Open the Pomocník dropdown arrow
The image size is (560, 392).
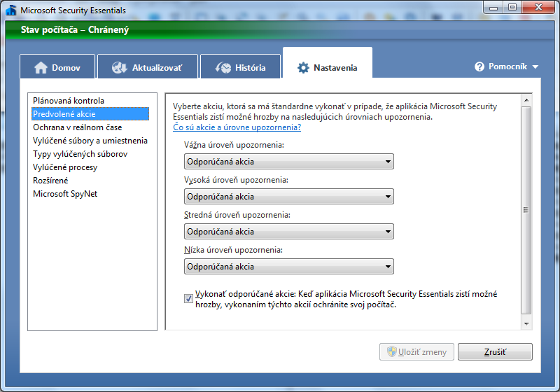(x=535, y=67)
